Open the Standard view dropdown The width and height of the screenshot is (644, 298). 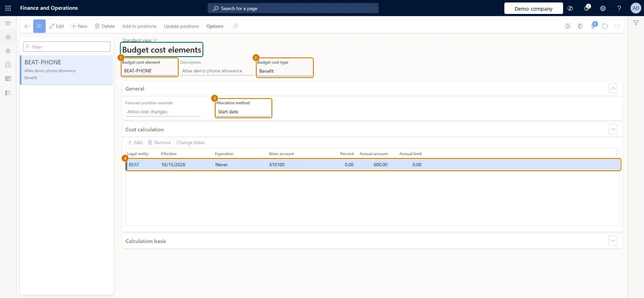(x=140, y=40)
